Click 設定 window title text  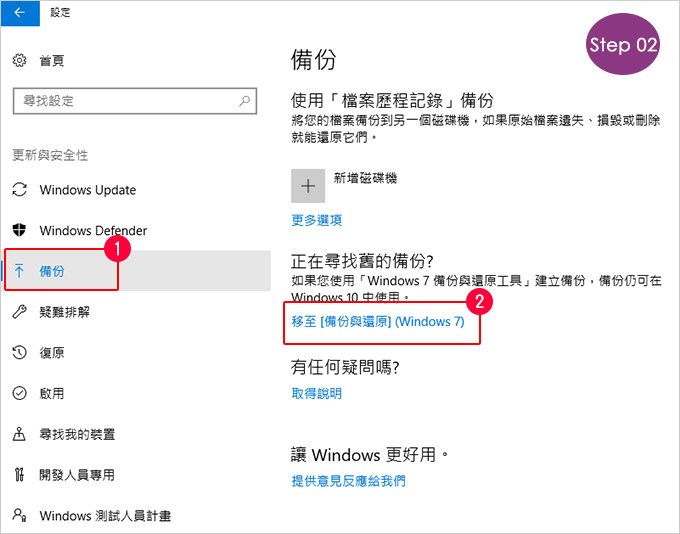pos(60,13)
